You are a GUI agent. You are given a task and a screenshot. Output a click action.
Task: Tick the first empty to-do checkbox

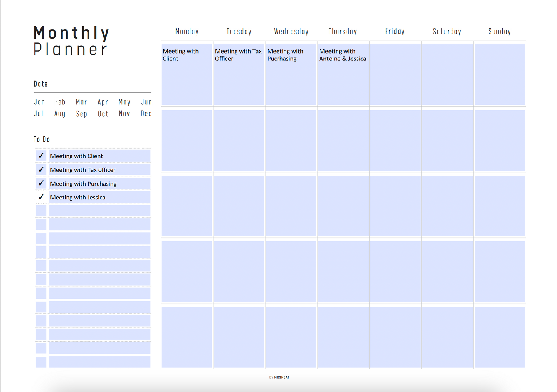pyautogui.click(x=41, y=211)
